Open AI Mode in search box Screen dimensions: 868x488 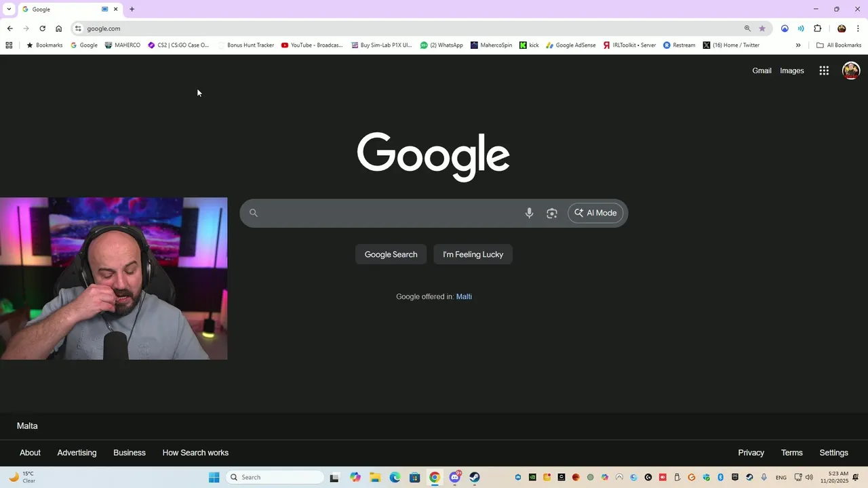[x=595, y=213]
